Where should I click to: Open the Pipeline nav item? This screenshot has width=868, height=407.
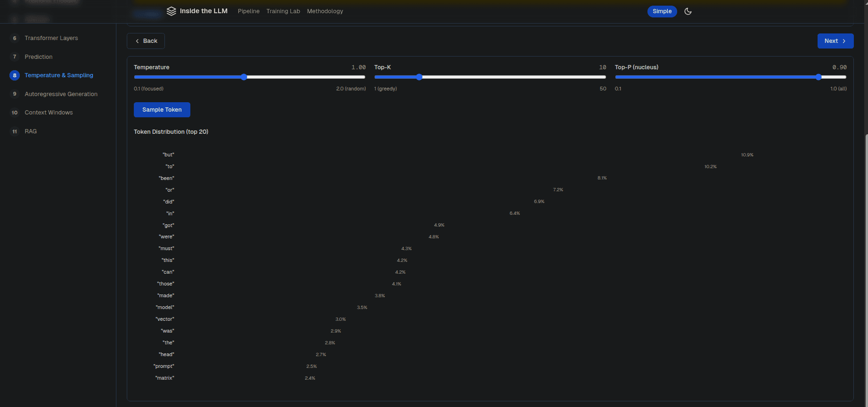[249, 11]
